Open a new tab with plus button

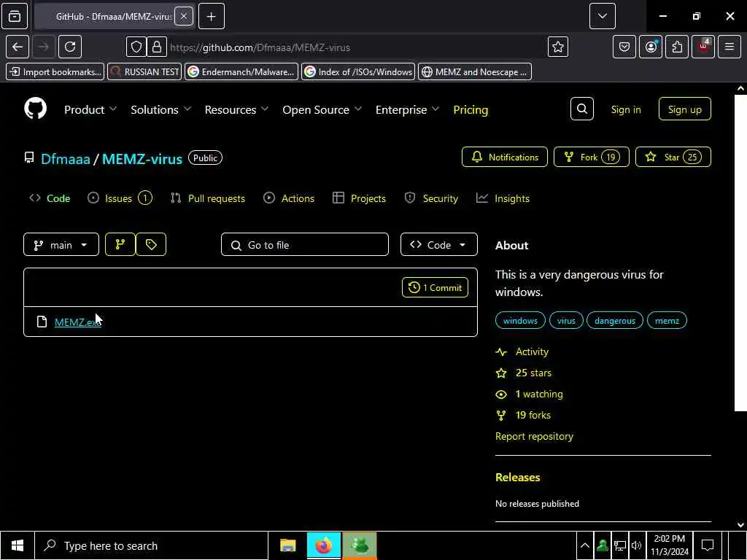[x=212, y=16]
